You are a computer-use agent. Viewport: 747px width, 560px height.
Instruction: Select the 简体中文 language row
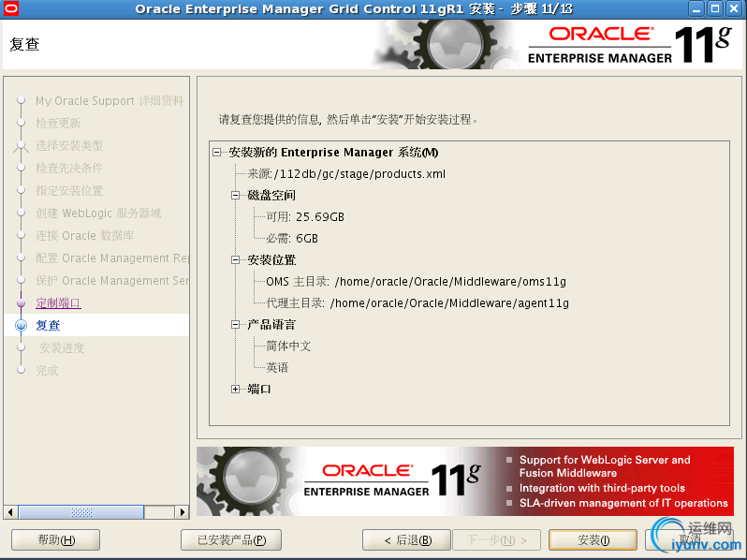coord(288,346)
